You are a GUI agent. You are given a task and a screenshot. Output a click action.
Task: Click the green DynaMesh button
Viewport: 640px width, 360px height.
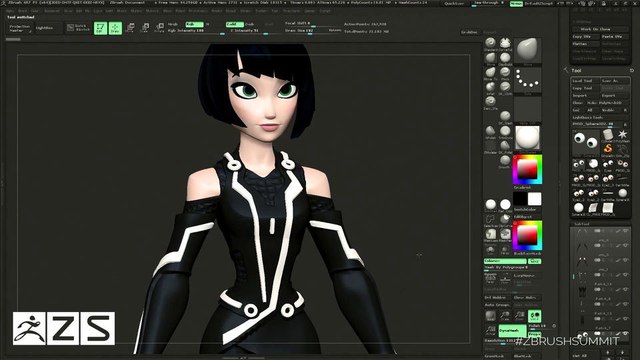tap(513, 331)
